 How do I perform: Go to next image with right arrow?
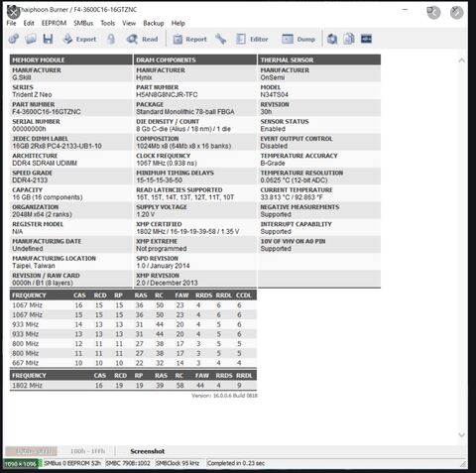coord(457,13)
